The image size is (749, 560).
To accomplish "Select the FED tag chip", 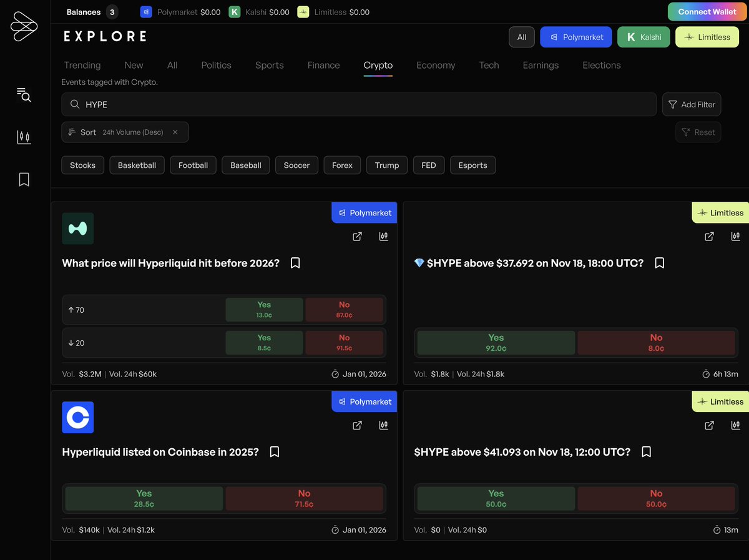I will pyautogui.click(x=429, y=165).
